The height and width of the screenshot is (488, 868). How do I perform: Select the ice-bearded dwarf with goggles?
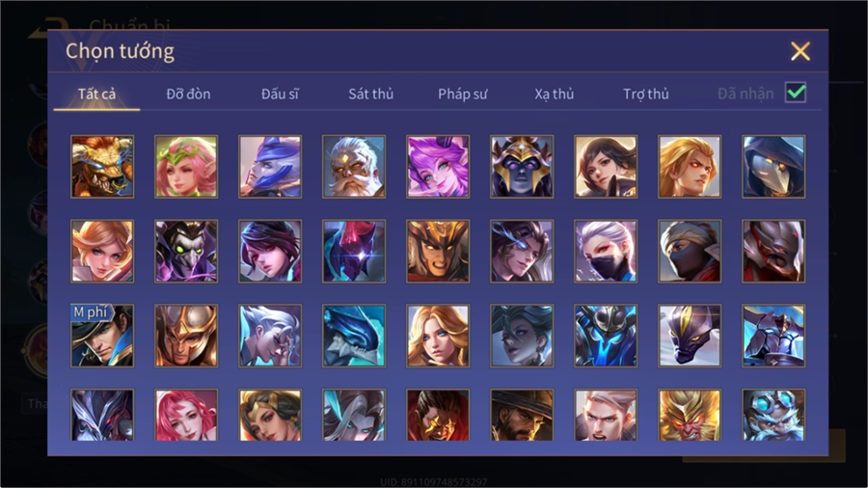(x=773, y=415)
